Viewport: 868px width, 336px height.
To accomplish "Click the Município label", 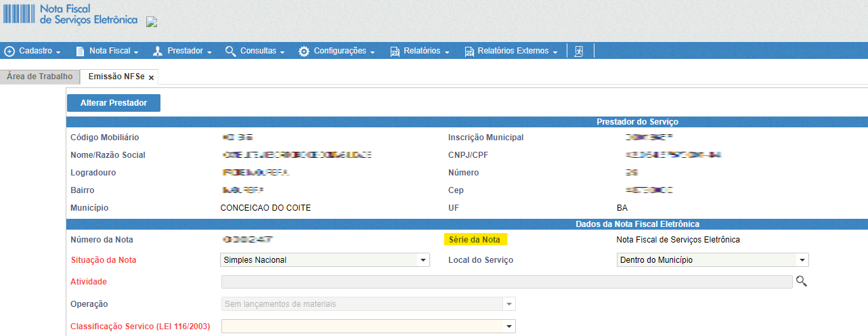I will [89, 208].
